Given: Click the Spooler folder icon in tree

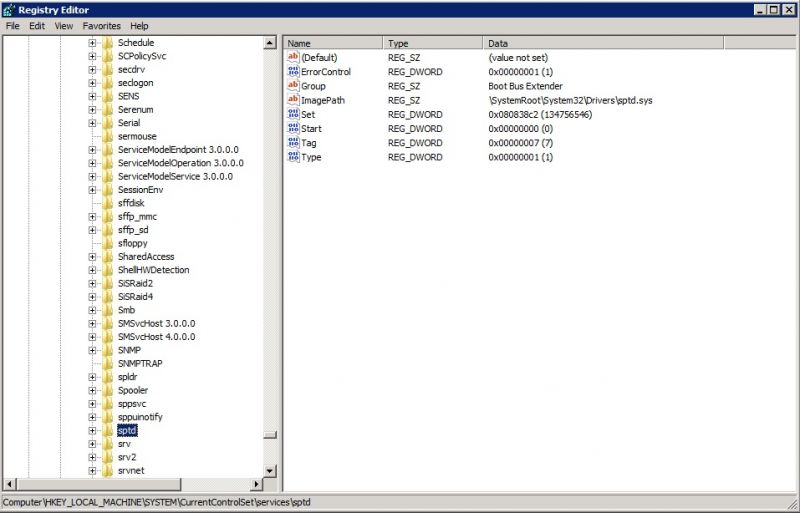Looking at the screenshot, I should coord(107,390).
